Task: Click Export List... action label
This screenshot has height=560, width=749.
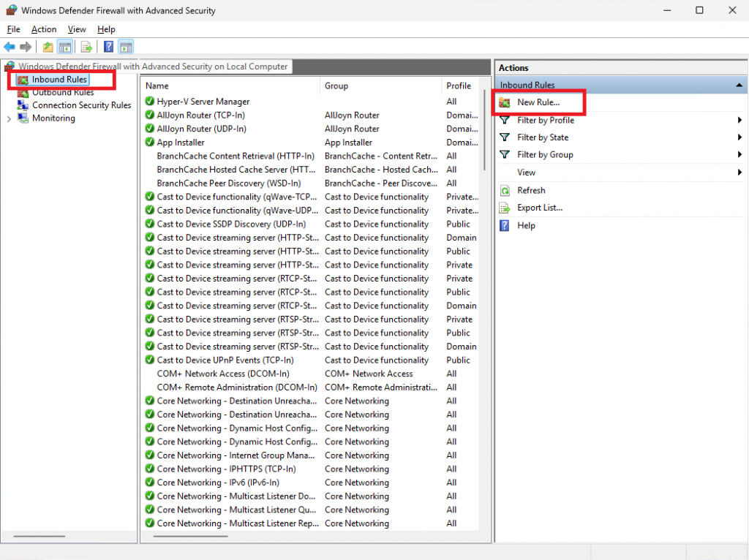Action: (540, 208)
